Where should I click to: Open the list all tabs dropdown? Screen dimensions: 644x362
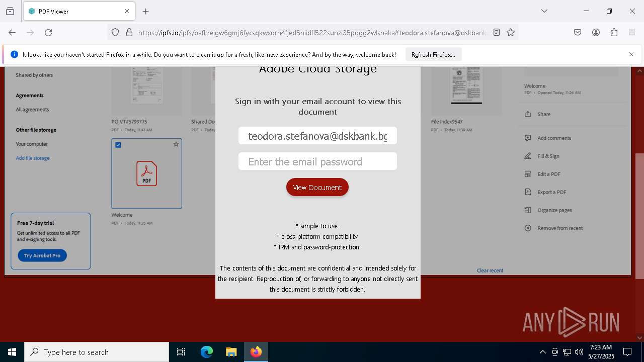click(544, 11)
